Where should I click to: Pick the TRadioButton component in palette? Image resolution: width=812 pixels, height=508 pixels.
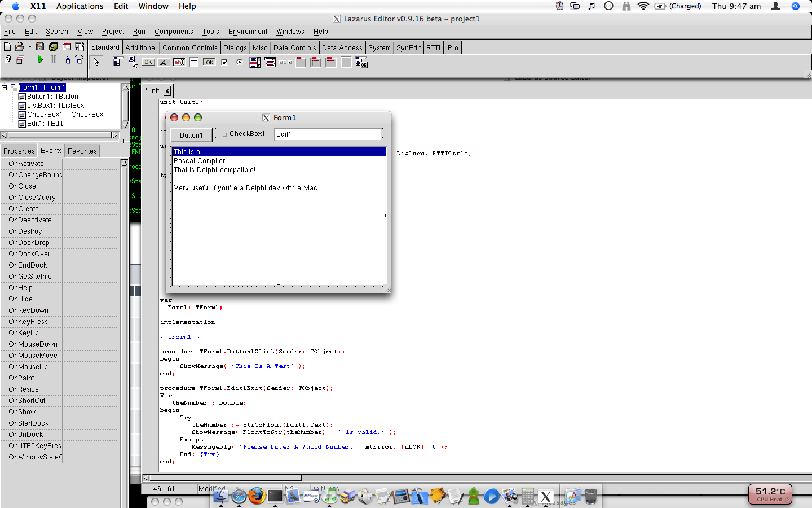pos(240,62)
